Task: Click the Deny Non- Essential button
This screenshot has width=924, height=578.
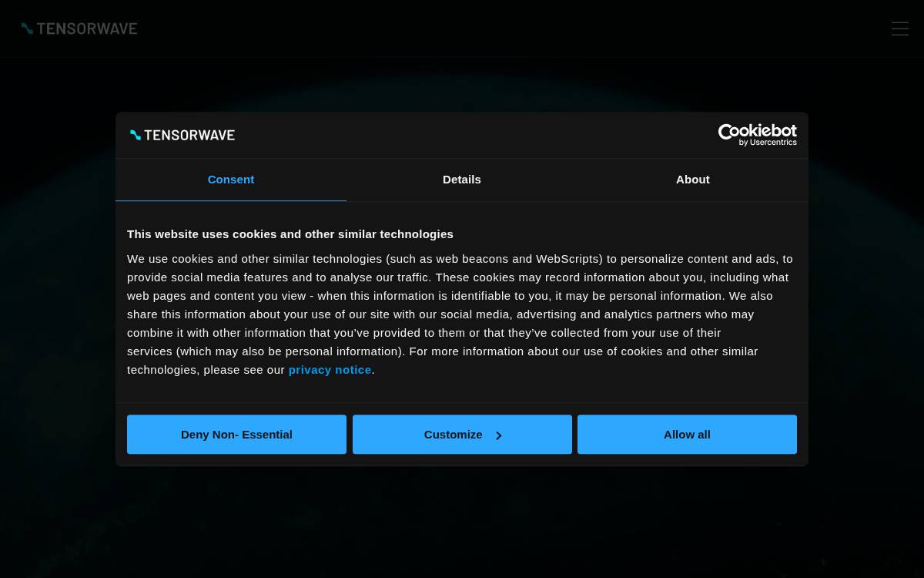Action: point(236,435)
